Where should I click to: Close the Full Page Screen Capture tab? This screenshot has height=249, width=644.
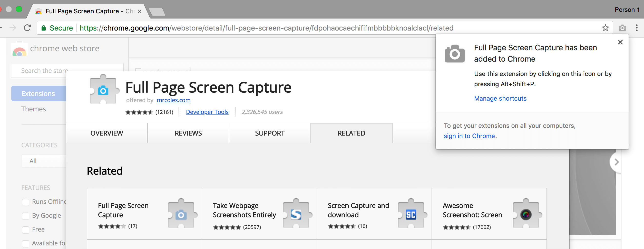(140, 11)
